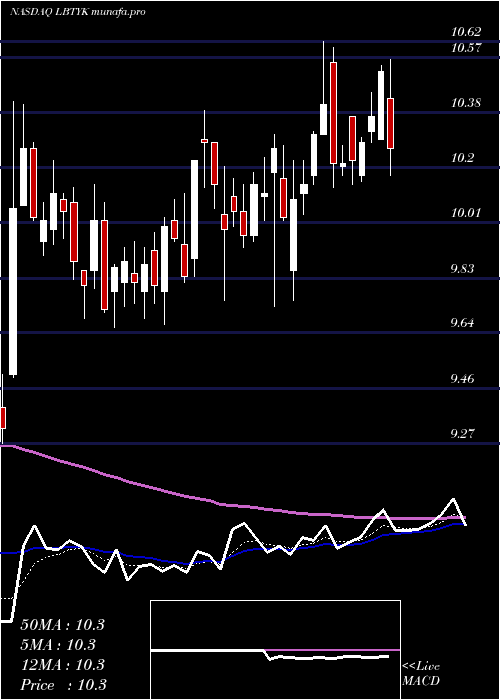Click the 10.38 price axis label

466,103
